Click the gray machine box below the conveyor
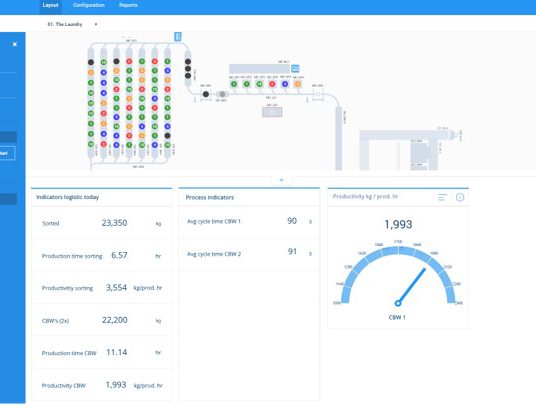Viewport: 536px width, 409px height. 272,112
